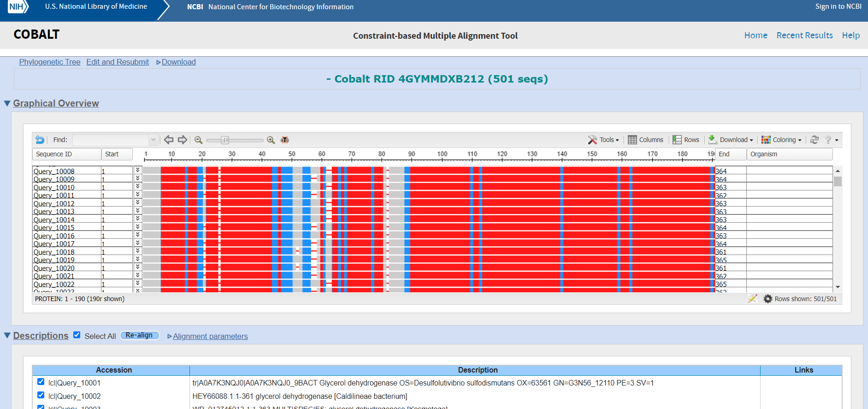Collapse the Graphical Overview section triangle
The image size is (868, 409).
point(7,103)
